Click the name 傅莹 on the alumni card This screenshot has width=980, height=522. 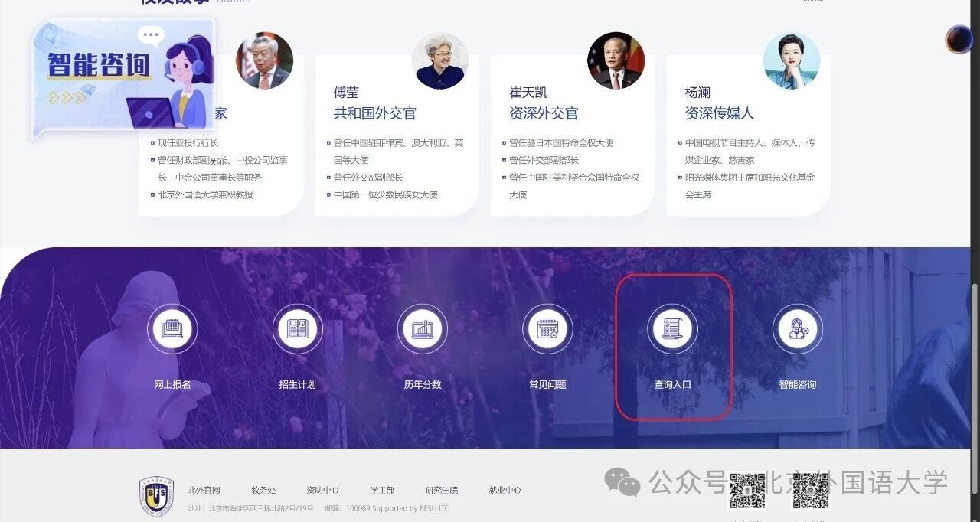[x=346, y=93]
